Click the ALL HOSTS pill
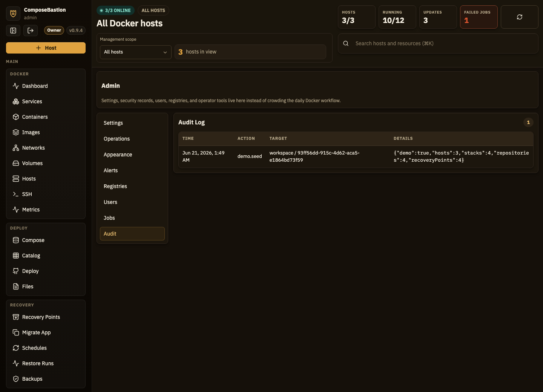This screenshot has width=543, height=392. tap(153, 11)
